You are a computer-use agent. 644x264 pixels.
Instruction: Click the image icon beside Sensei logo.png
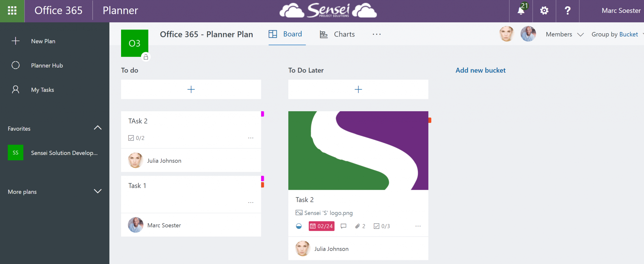pos(299,213)
